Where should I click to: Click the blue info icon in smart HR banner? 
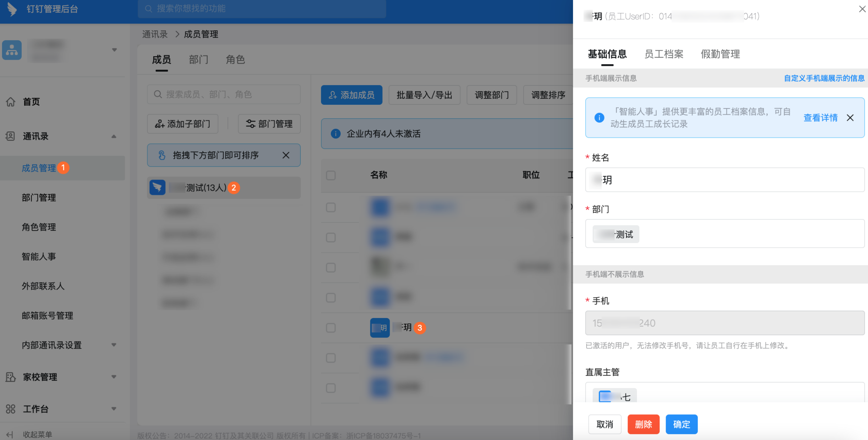(x=599, y=118)
